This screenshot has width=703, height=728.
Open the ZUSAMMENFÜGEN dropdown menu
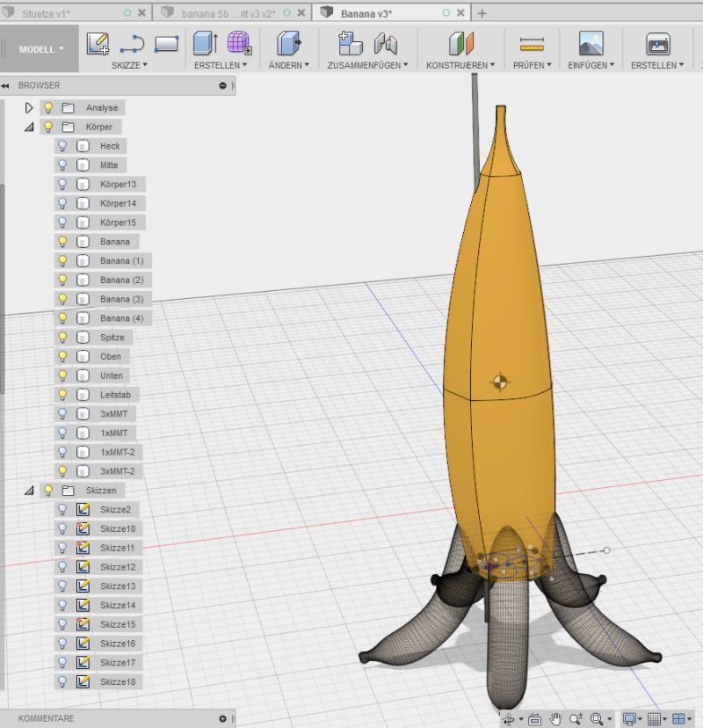point(367,65)
